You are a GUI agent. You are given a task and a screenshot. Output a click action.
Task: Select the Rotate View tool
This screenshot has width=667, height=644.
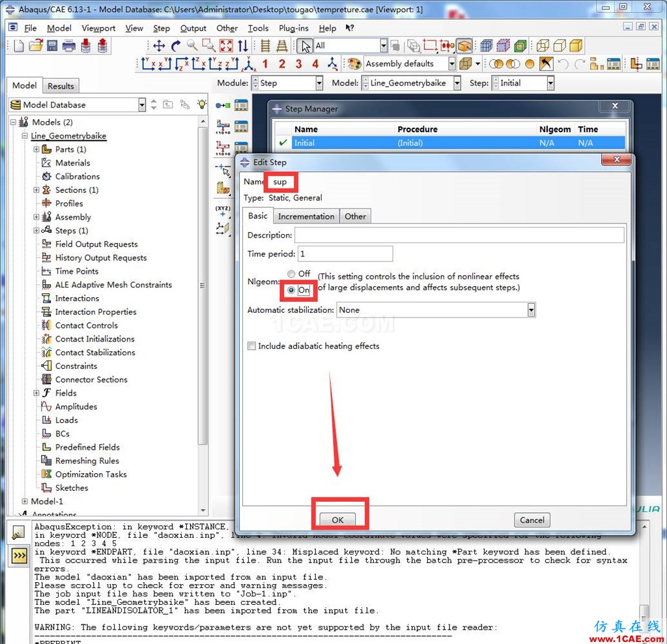(x=176, y=46)
